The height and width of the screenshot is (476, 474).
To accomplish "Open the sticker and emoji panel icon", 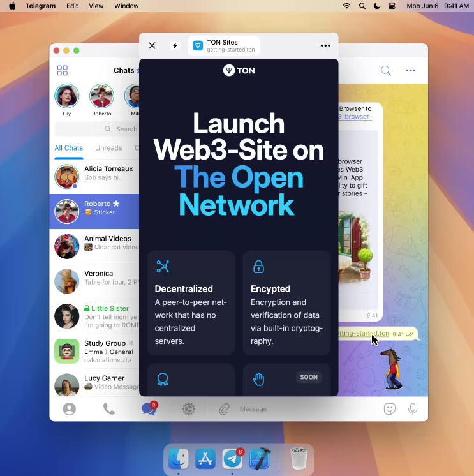I will pos(390,409).
